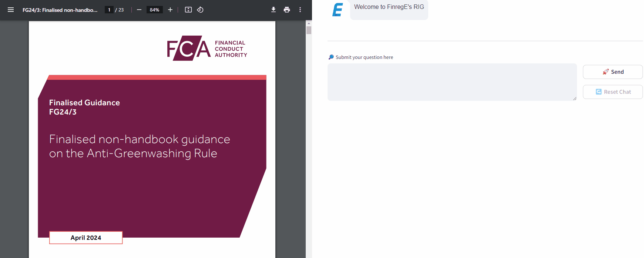Zoom out of the PDF document
The image size is (644, 258).
click(139, 10)
